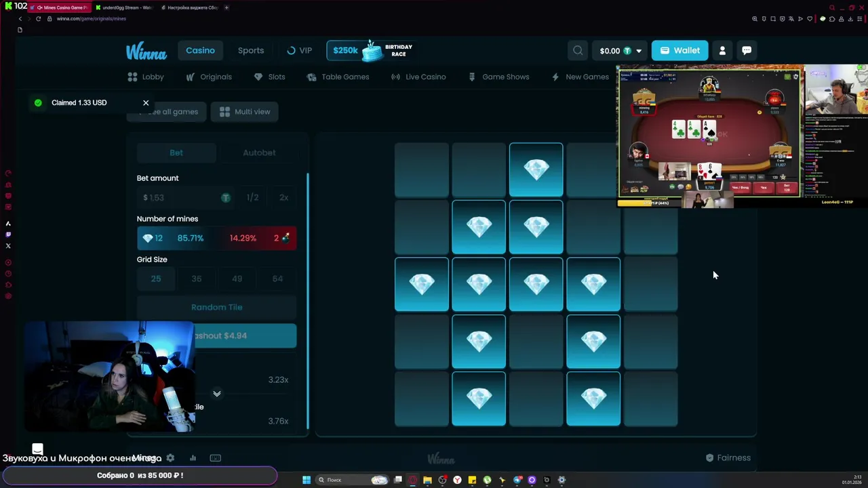Select the Bet mode tab
Viewport: 868px width, 488px height.
[x=176, y=152]
